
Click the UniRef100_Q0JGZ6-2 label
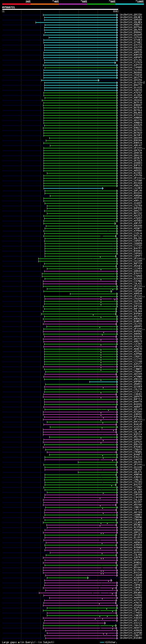pyautogui.click(x=132, y=83)
